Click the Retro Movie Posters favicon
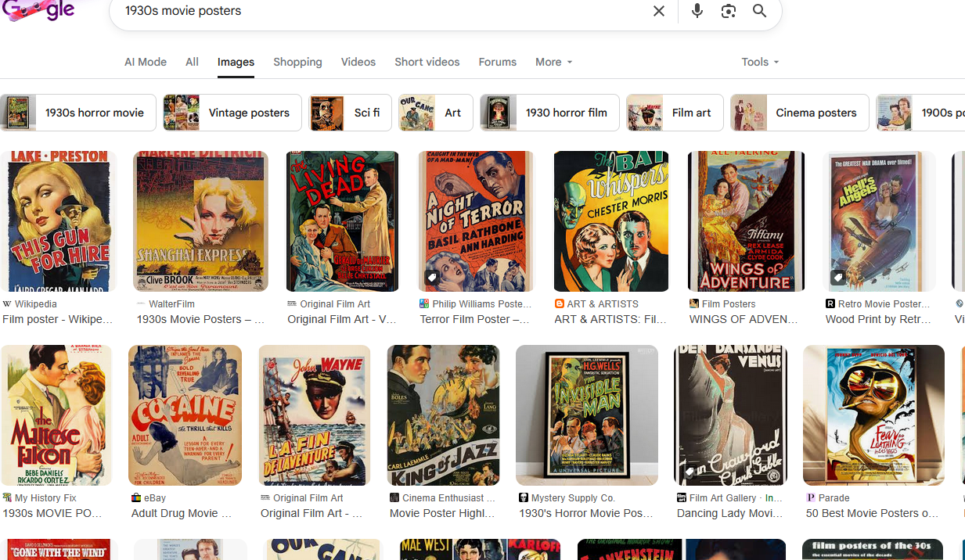The image size is (965, 560). pyautogui.click(x=830, y=303)
